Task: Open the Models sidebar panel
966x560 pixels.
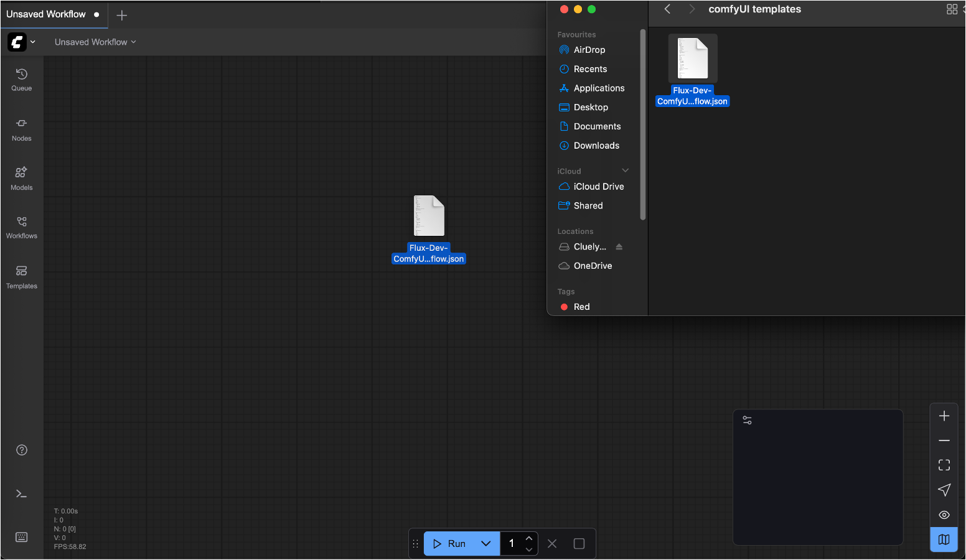Action: [x=22, y=179]
